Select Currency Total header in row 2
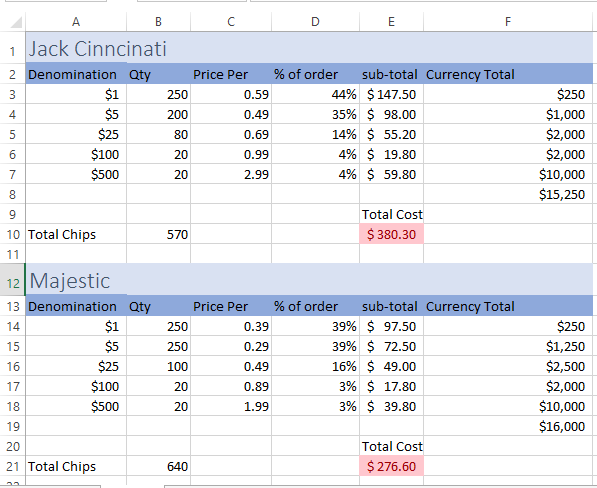 (x=508, y=74)
